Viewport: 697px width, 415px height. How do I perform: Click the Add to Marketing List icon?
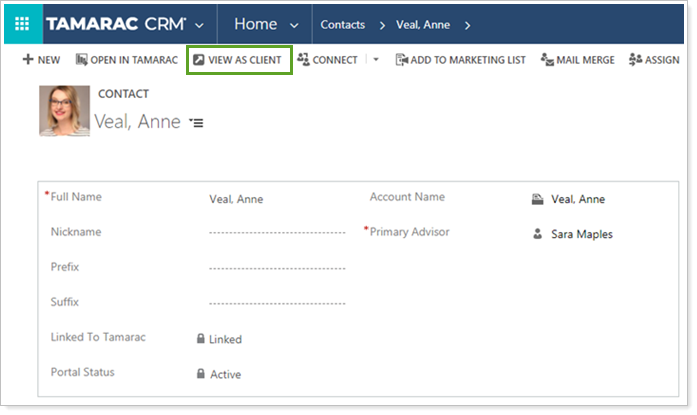(x=401, y=60)
